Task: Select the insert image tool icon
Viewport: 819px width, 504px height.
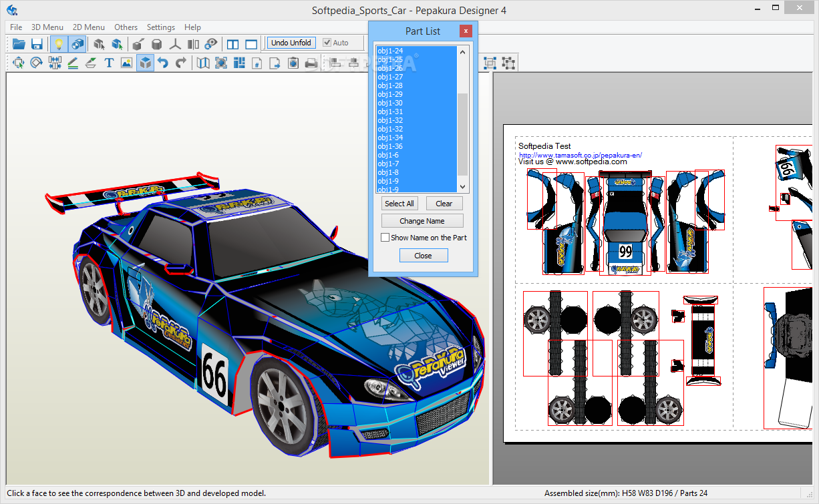Action: [x=127, y=63]
